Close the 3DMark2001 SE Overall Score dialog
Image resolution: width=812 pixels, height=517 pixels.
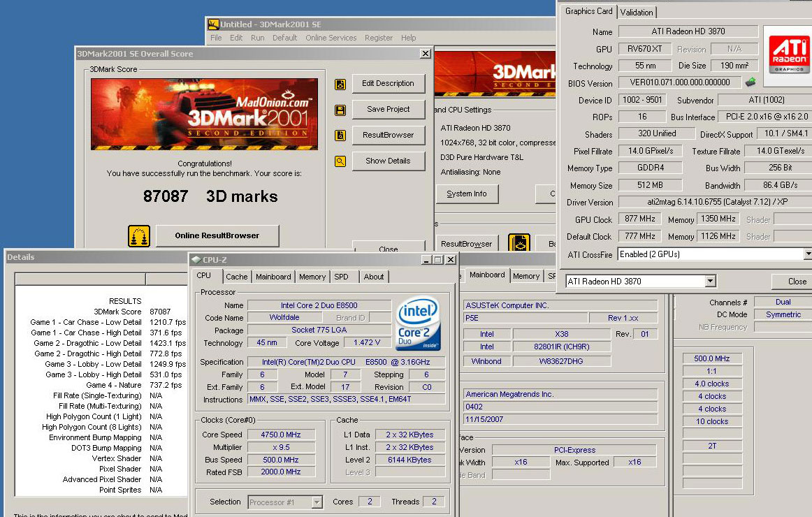(425, 54)
